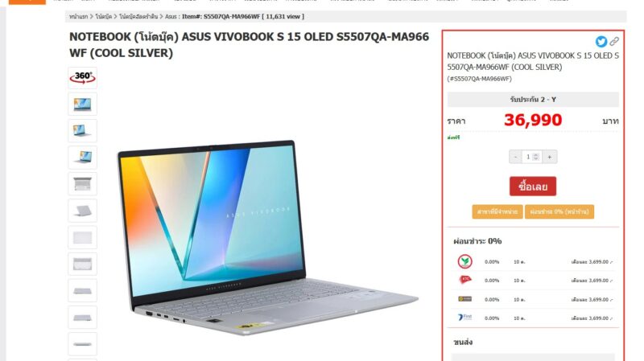View the closed-lid laptop thumbnail
The height and width of the screenshot is (361, 644).
[x=83, y=211]
